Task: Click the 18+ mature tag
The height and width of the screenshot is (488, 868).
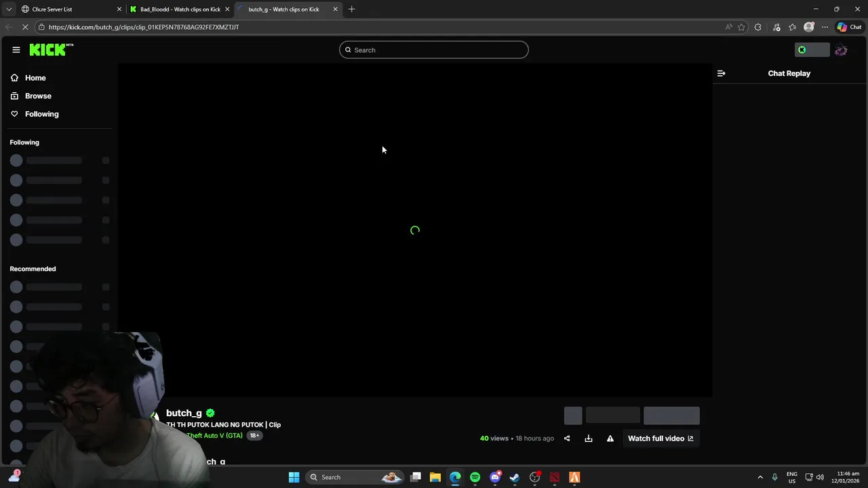Action: [254, 436]
